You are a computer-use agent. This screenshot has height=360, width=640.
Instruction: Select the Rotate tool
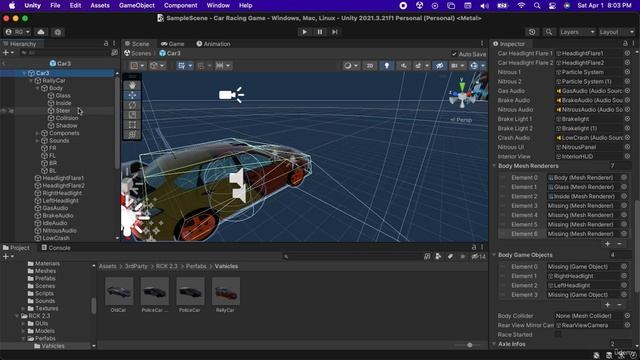coord(132,105)
